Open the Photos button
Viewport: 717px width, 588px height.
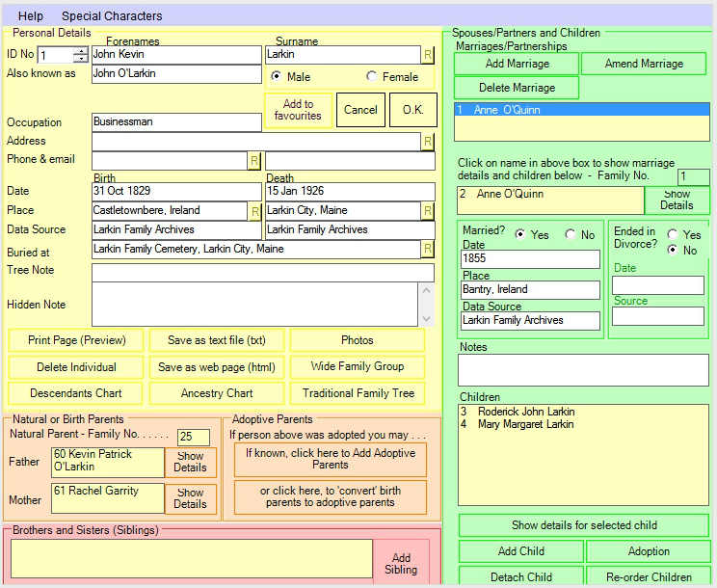point(358,340)
